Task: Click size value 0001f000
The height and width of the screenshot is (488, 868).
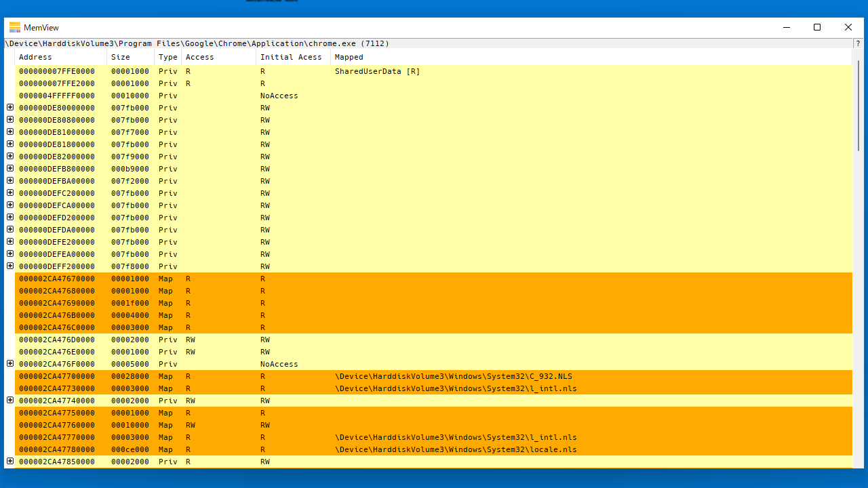Action: (x=130, y=303)
